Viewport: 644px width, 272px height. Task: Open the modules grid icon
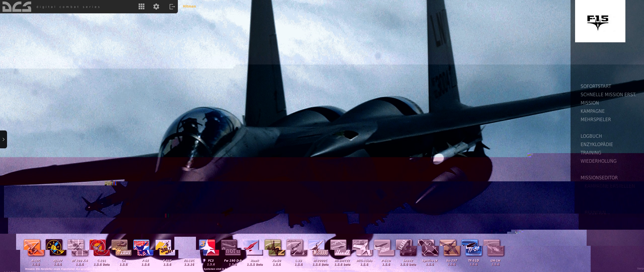141,7
